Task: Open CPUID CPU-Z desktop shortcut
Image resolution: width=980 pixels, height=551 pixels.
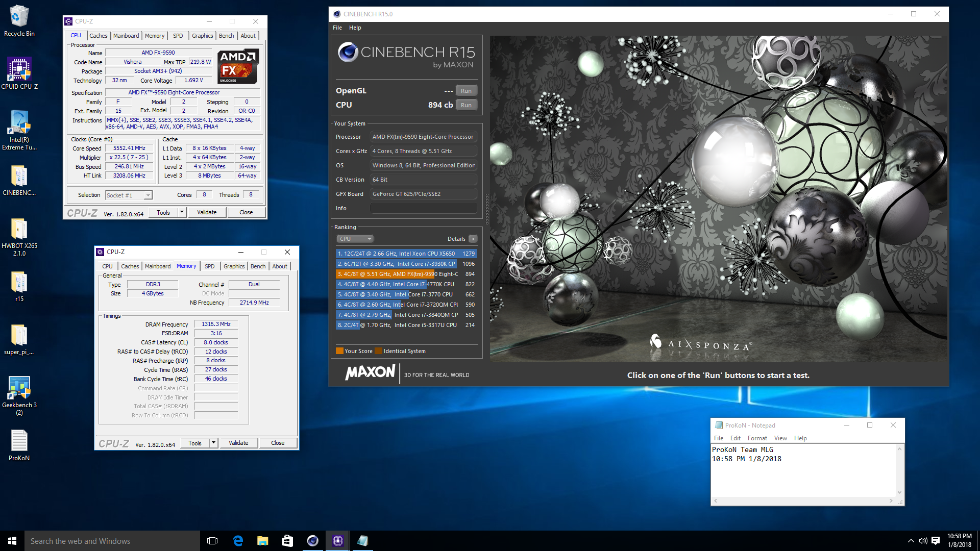Action: tap(19, 73)
